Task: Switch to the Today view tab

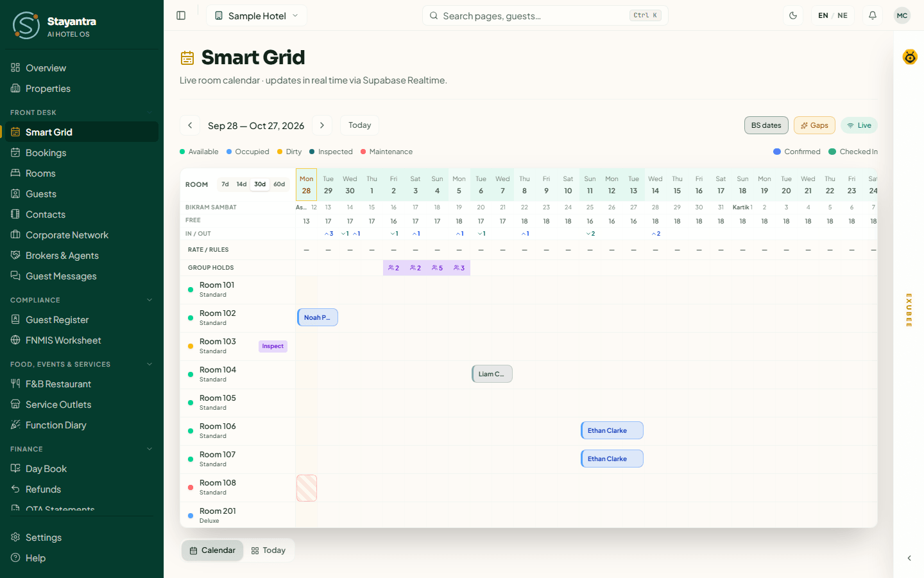Action: (x=268, y=550)
